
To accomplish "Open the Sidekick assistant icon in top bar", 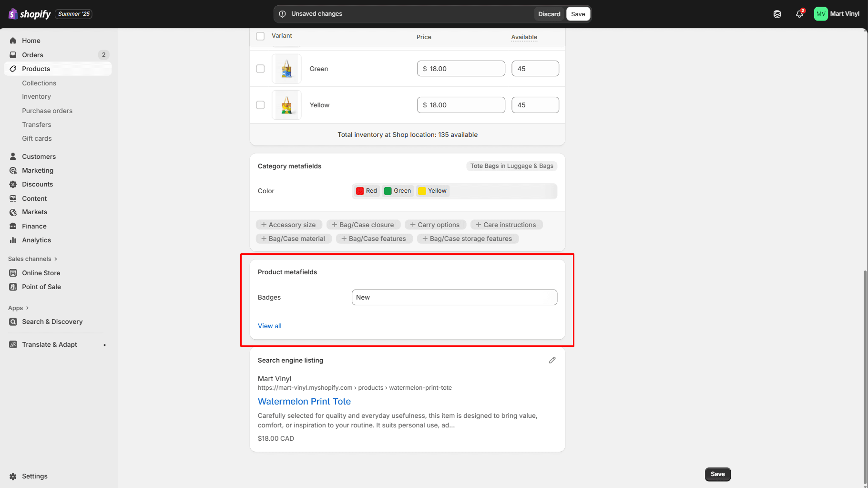I will pyautogui.click(x=777, y=14).
